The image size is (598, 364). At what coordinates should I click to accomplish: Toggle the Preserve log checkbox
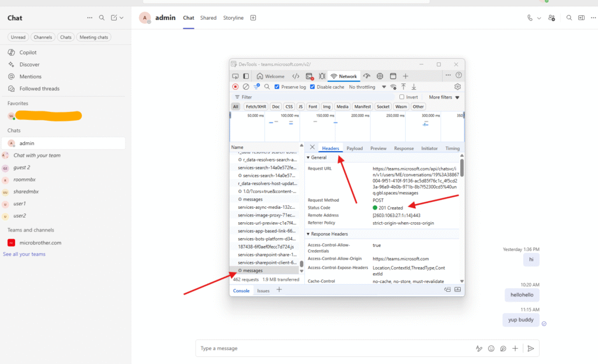pyautogui.click(x=277, y=87)
